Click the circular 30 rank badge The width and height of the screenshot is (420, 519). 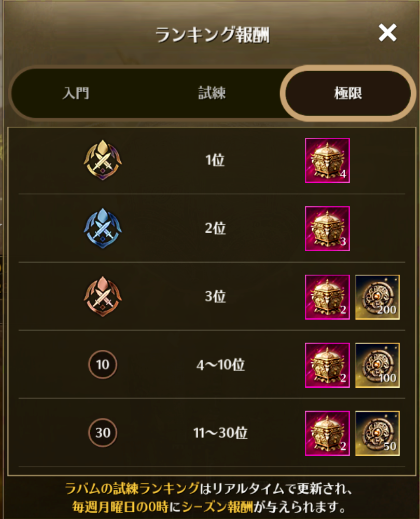(x=103, y=433)
